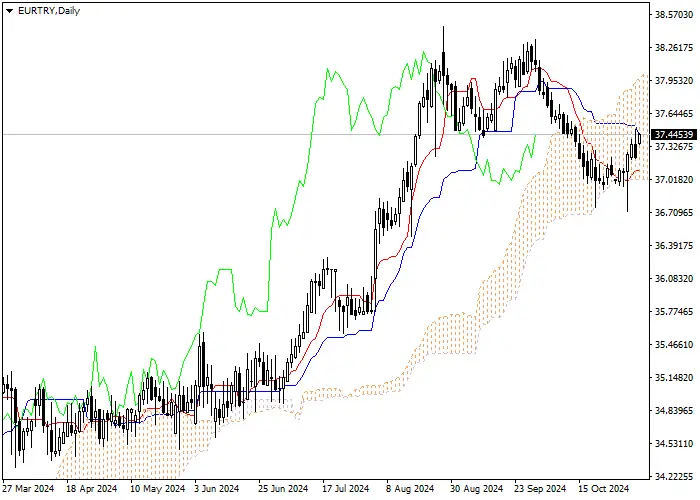Click price axis value 36.70965
Image resolution: width=700 pixels, height=500 pixels.
click(x=674, y=212)
